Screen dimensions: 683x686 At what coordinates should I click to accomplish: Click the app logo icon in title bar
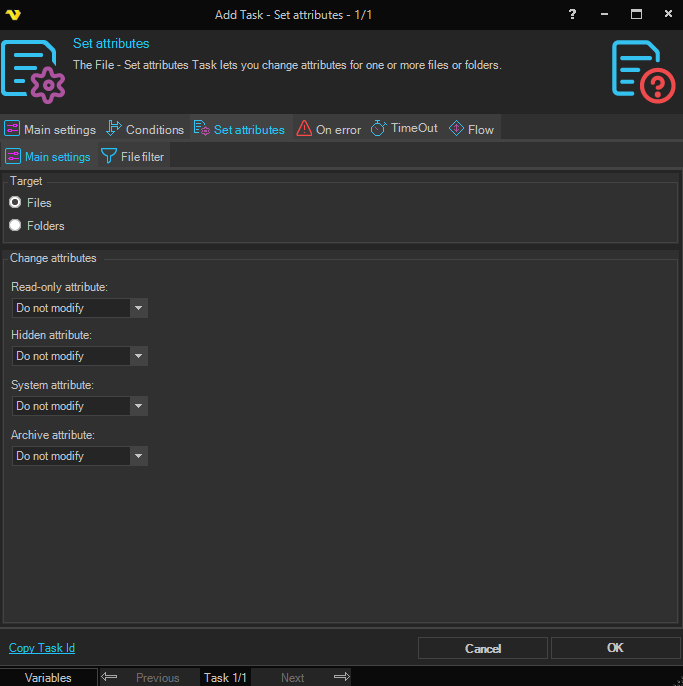pyautogui.click(x=14, y=14)
